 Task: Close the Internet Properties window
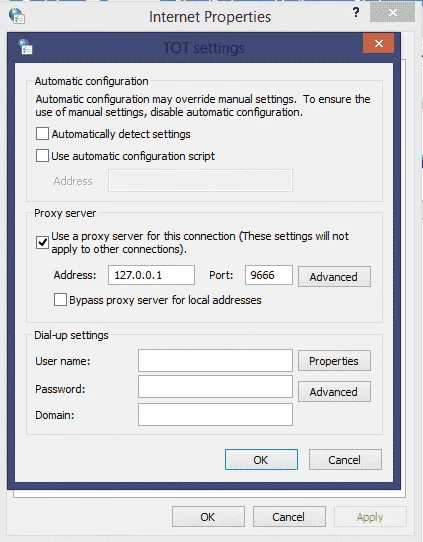click(x=392, y=13)
